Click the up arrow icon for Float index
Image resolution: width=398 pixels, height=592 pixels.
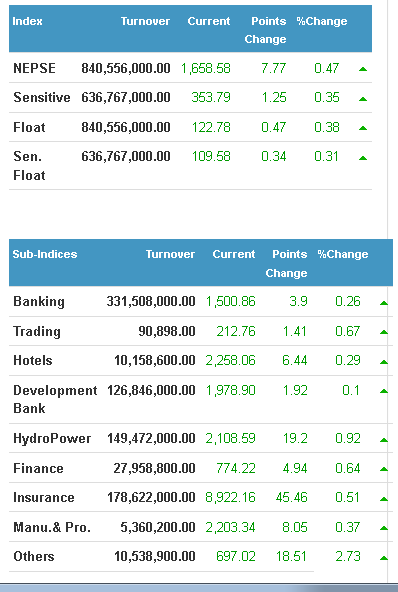pos(363,128)
